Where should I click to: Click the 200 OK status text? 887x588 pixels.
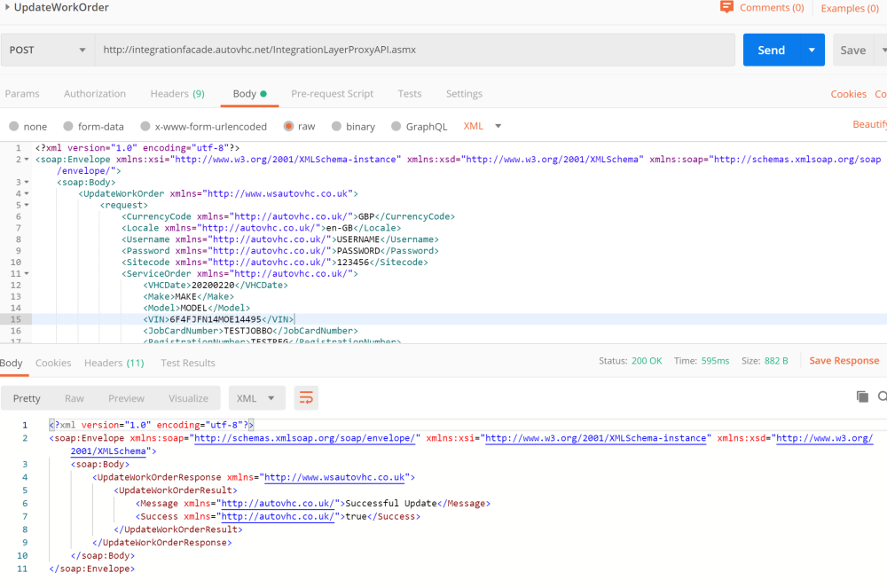[x=647, y=361]
